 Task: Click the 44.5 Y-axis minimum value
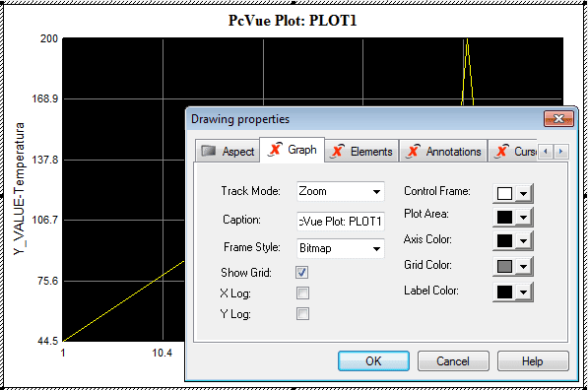tap(48, 341)
